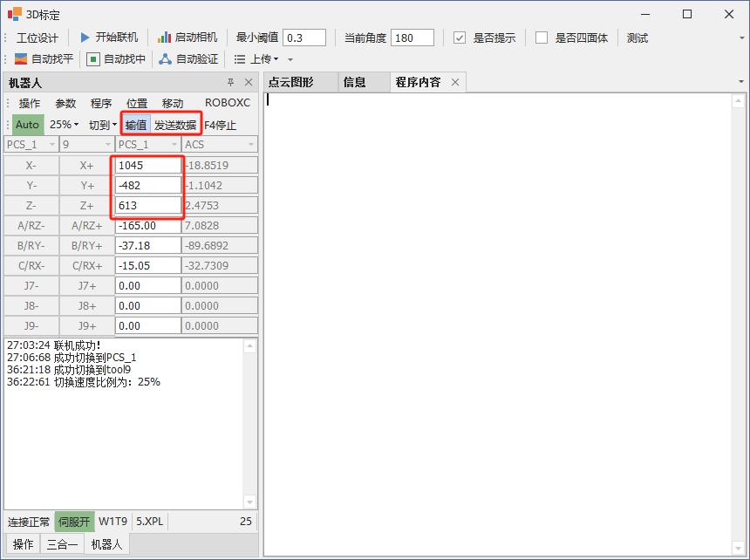
Task: Click the log area vertical scrollbar down arrow
Action: click(250, 502)
